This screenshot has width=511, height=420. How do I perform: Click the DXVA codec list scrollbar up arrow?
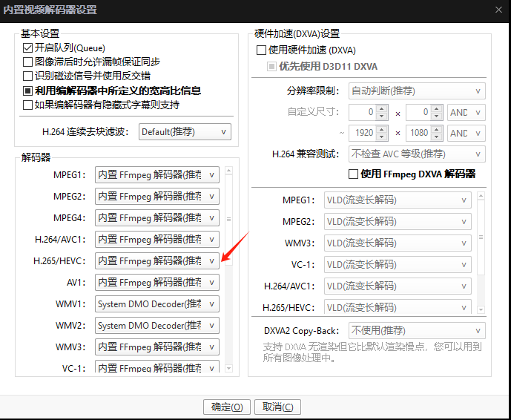[481, 196]
